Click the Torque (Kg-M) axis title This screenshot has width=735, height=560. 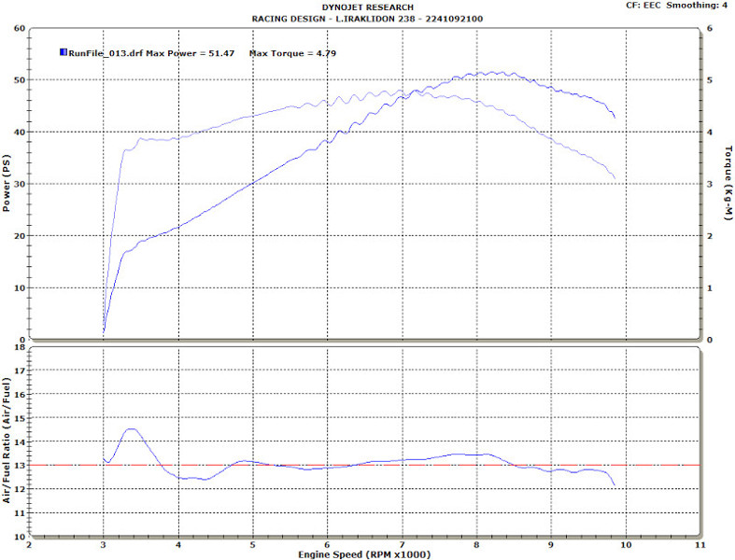[x=726, y=185]
